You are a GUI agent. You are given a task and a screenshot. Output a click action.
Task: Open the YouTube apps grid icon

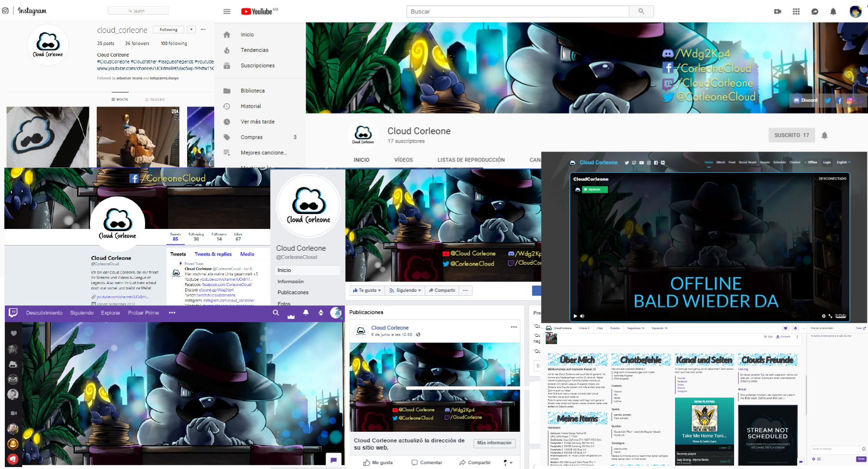[796, 12]
